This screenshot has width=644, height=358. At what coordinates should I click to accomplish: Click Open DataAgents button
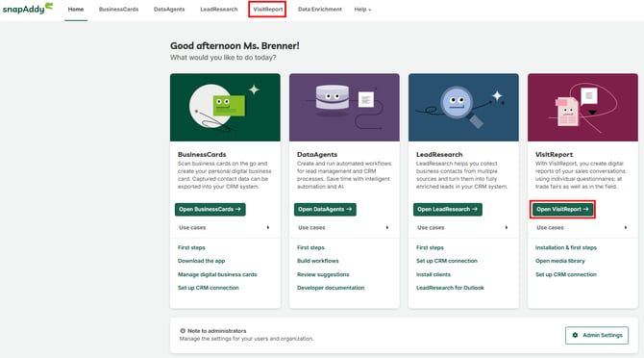[325, 209]
